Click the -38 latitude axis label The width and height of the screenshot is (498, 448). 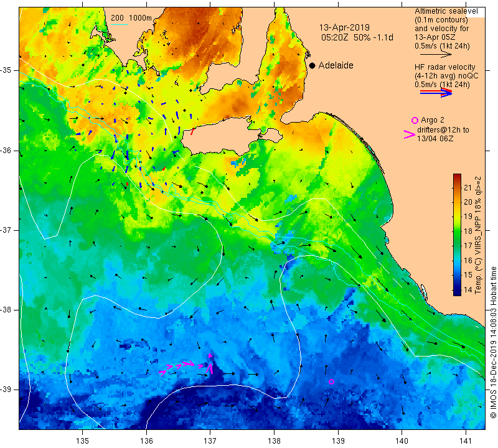(x=6, y=310)
